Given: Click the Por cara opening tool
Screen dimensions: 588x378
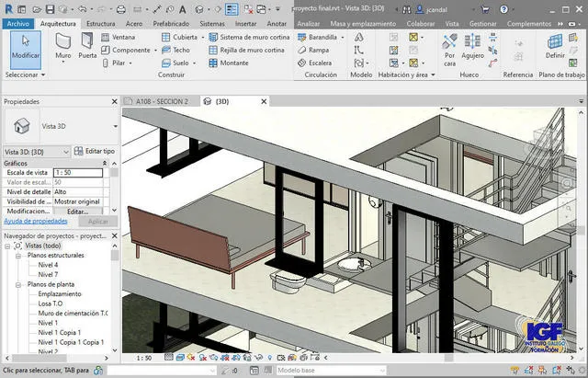Looking at the screenshot, I should 449,50.
